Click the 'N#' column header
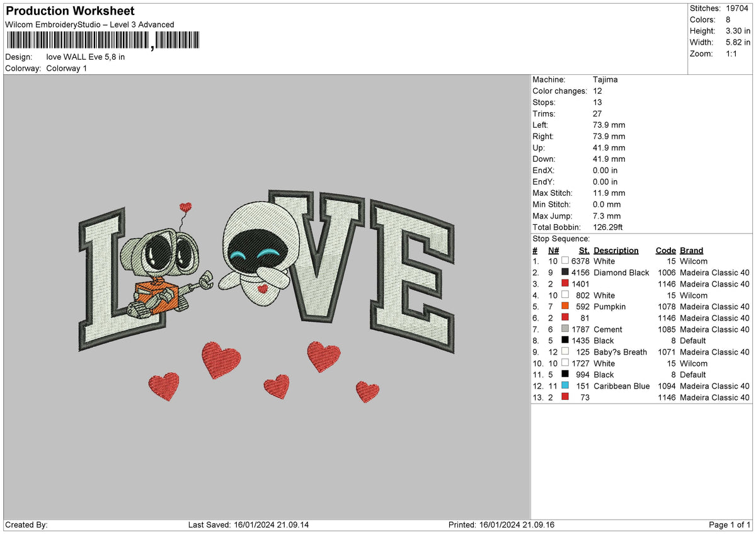This screenshot has height=534, width=756. click(x=554, y=250)
